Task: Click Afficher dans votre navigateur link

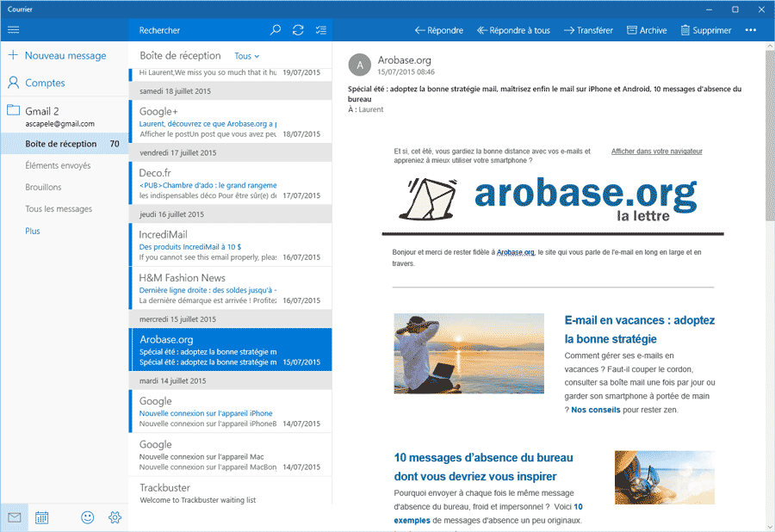Action: click(657, 152)
